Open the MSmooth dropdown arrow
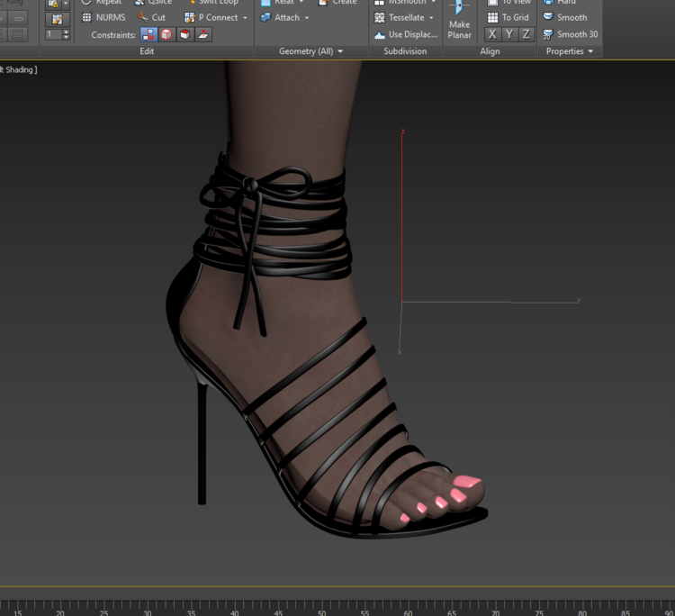675x616 pixels. coord(434,2)
